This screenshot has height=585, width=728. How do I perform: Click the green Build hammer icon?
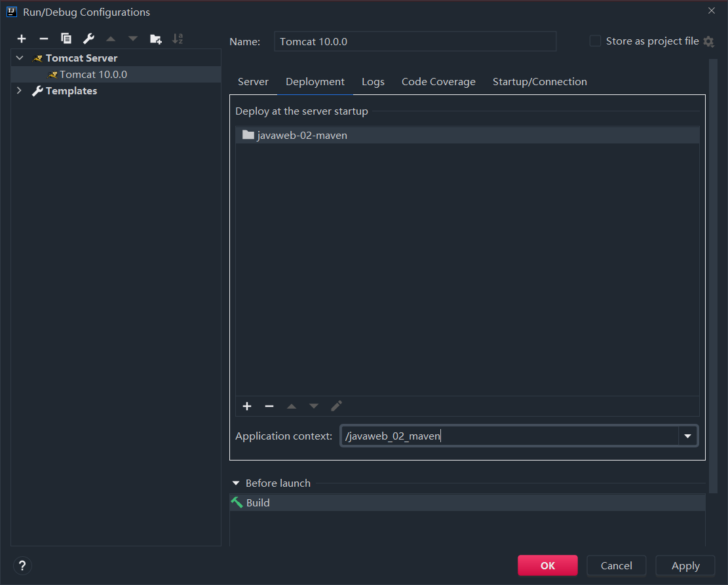pyautogui.click(x=237, y=502)
